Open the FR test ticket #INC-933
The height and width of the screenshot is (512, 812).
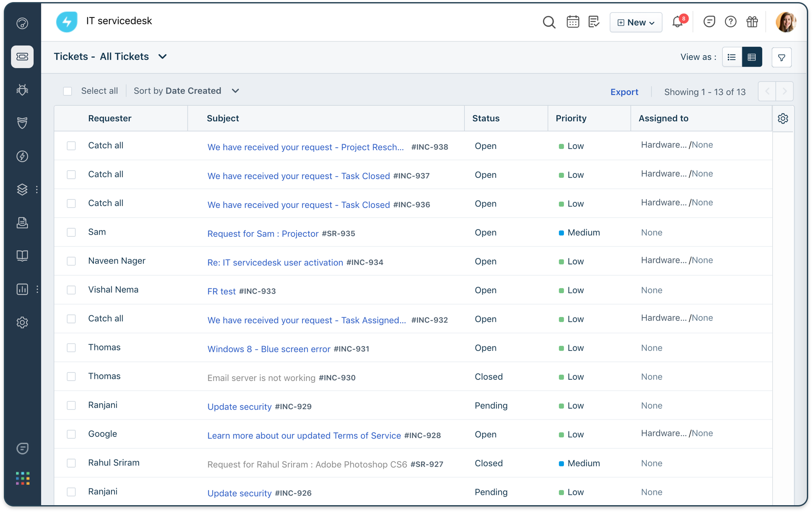[221, 291]
